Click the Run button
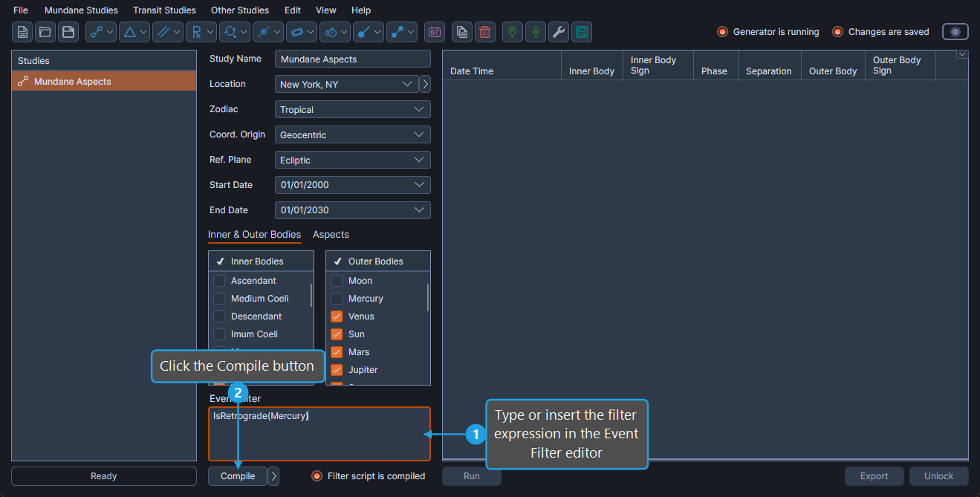Screen dimensions: 980x497 coord(472,476)
